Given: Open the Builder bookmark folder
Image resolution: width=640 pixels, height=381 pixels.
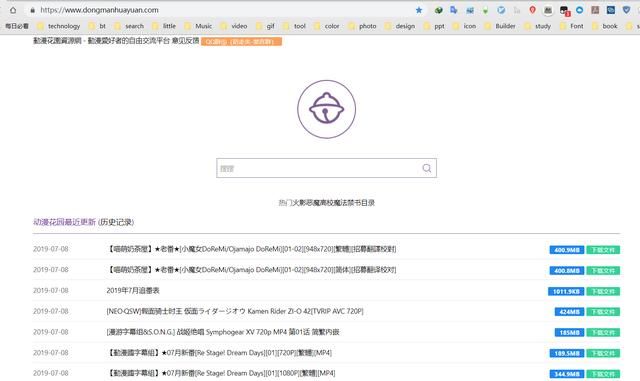Looking at the screenshot, I should (500, 26).
